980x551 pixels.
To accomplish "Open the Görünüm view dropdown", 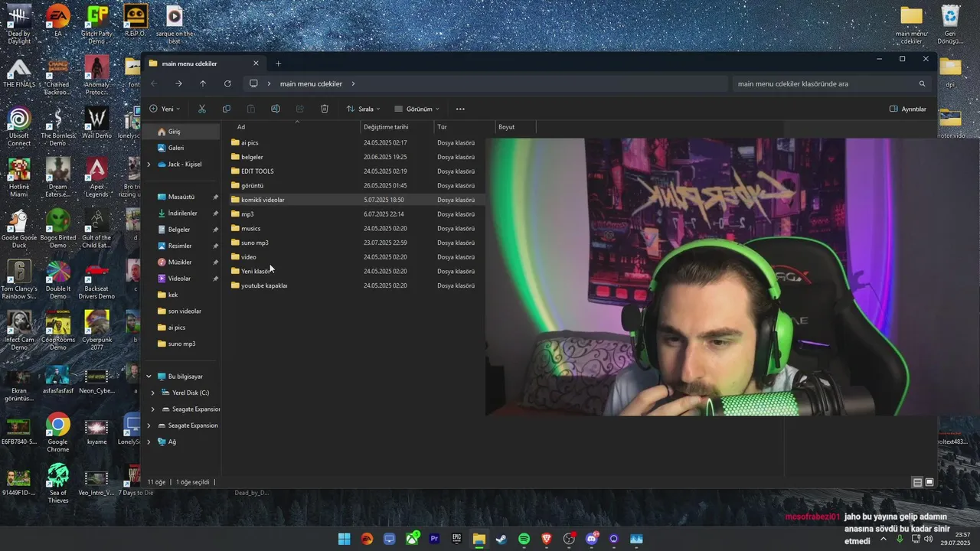I will (417, 109).
